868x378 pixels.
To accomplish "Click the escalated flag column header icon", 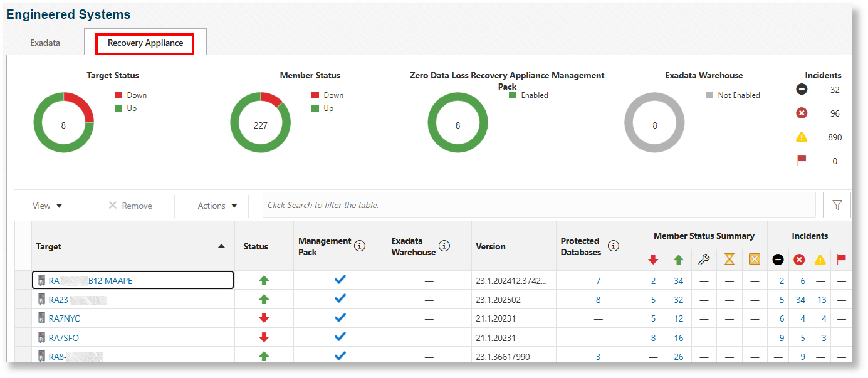I will [841, 260].
